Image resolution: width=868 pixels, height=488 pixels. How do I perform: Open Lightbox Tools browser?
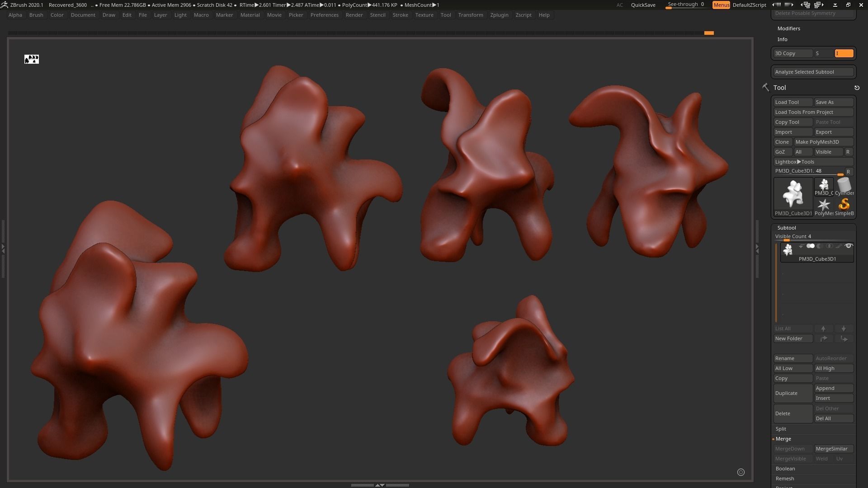coord(813,162)
